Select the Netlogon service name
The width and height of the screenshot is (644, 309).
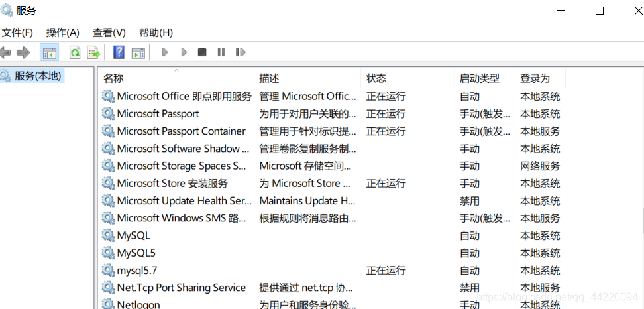coord(138,304)
